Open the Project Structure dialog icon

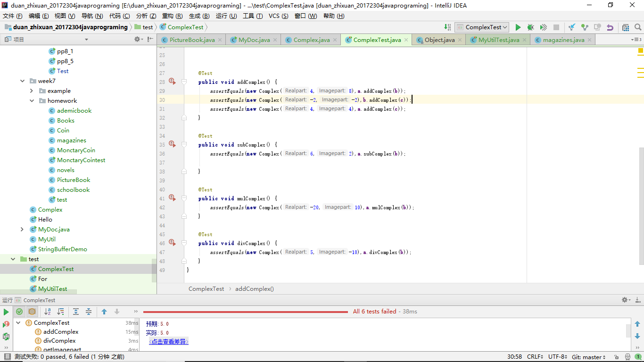coord(625,27)
